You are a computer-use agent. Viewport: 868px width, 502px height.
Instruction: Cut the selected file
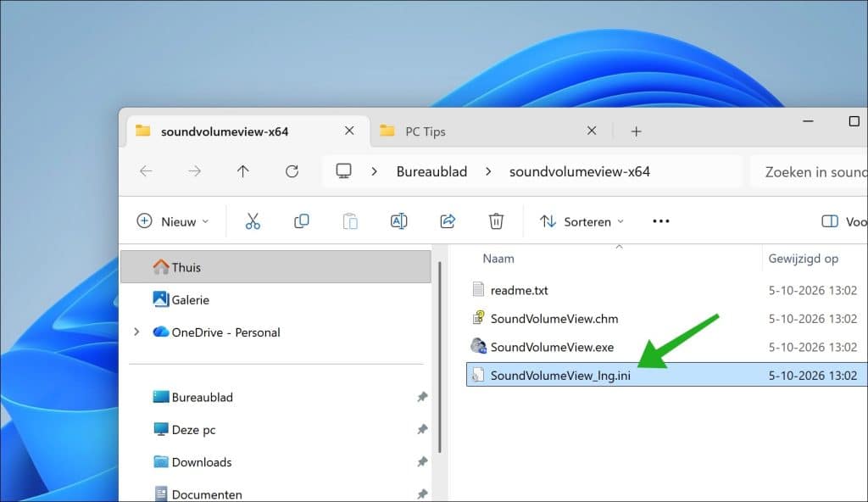click(x=253, y=221)
